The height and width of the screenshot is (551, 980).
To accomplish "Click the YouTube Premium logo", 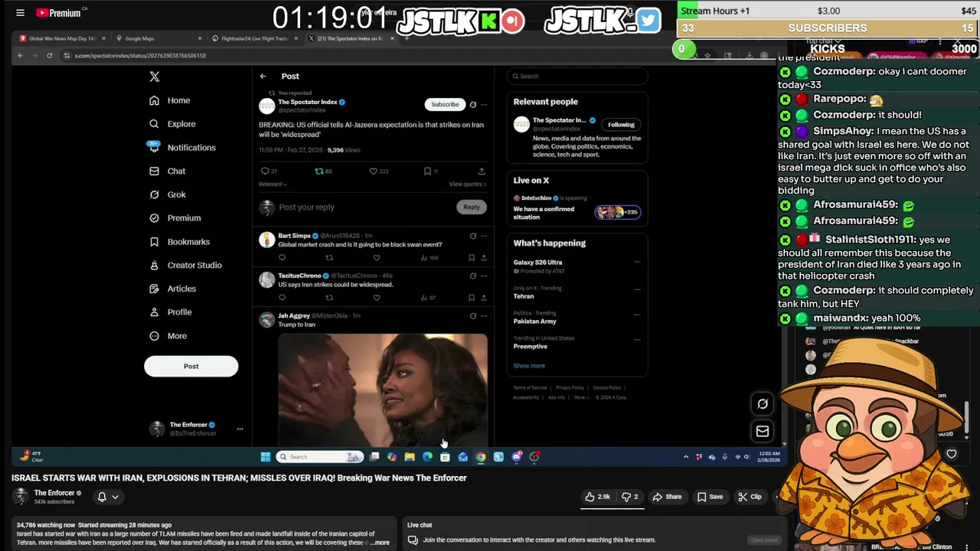I will pyautogui.click(x=58, y=12).
